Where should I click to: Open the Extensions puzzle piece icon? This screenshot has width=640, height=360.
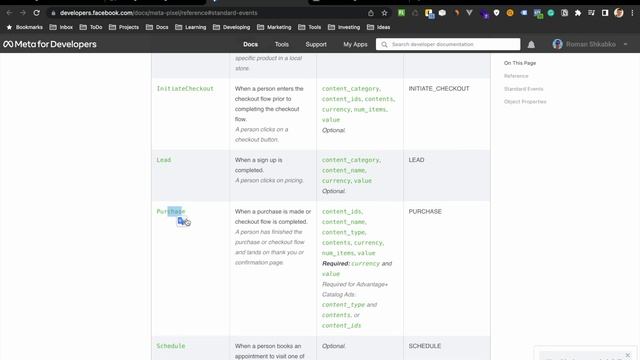(578, 13)
